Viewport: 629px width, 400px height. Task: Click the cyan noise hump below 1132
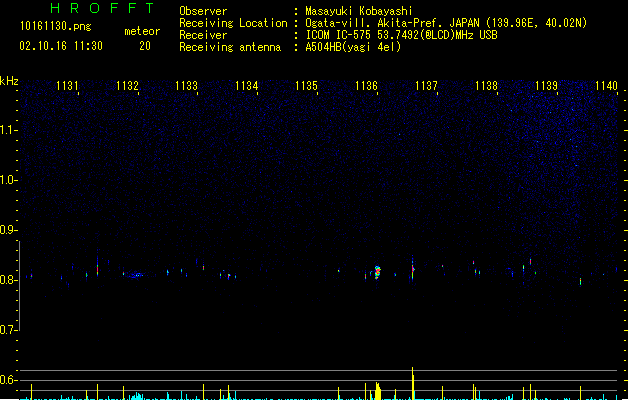click(137, 396)
